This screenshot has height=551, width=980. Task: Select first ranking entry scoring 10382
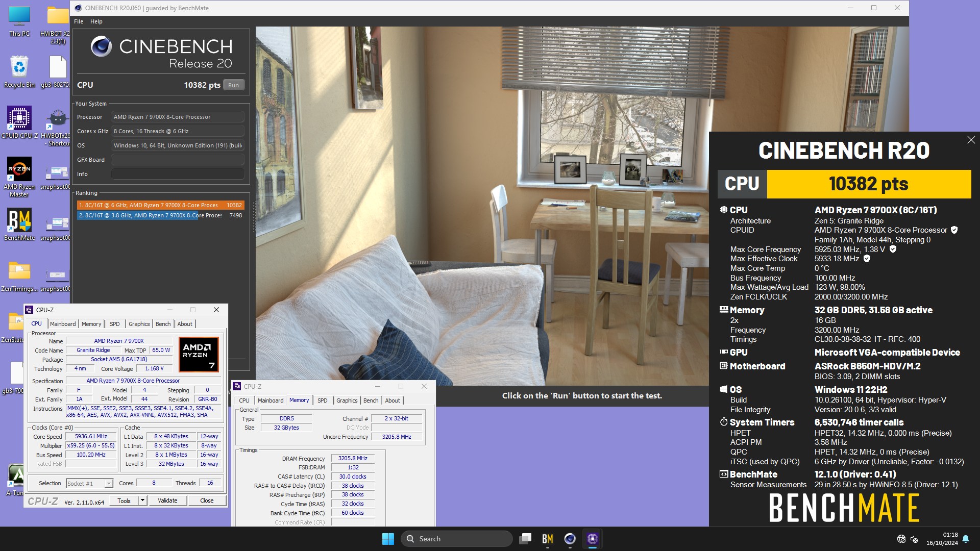click(161, 205)
